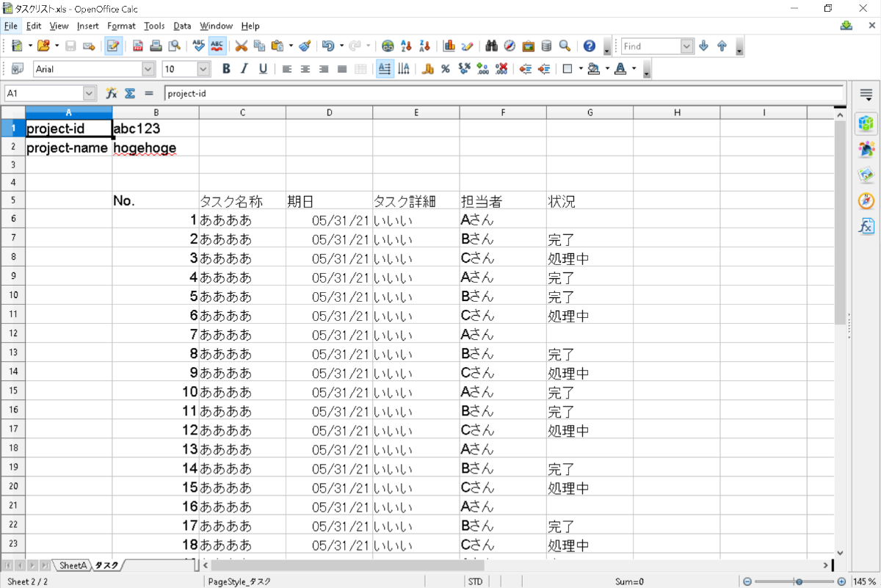
Task: Click the Print icon
Action: (x=156, y=46)
